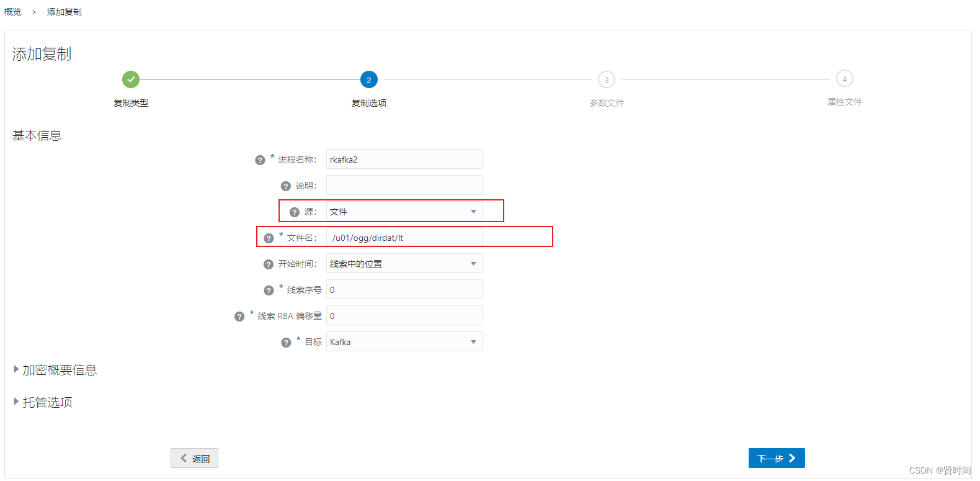Click the completed 复制类型 step checkmark

click(x=131, y=79)
